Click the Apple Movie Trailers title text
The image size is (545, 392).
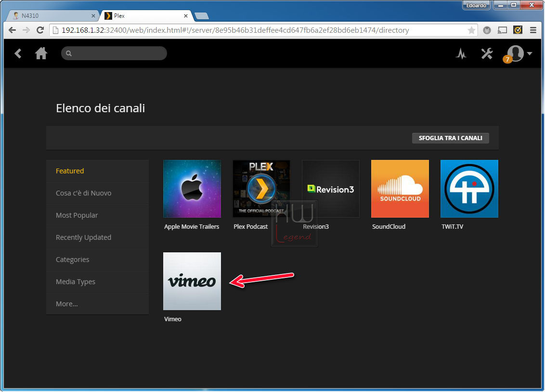coord(192,227)
